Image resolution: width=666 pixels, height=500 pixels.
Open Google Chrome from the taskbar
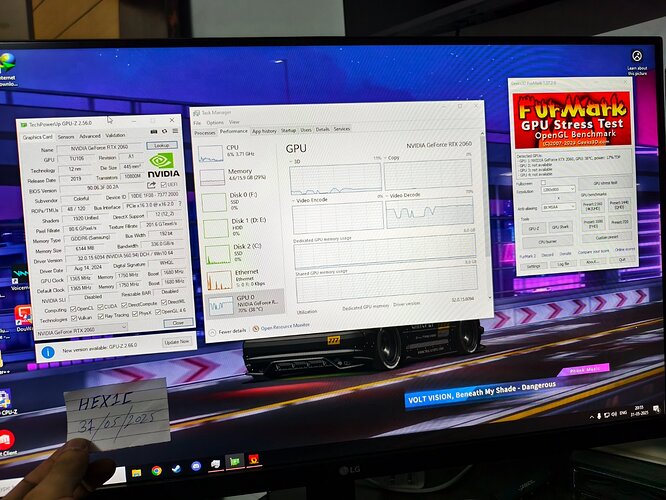[x=156, y=471]
